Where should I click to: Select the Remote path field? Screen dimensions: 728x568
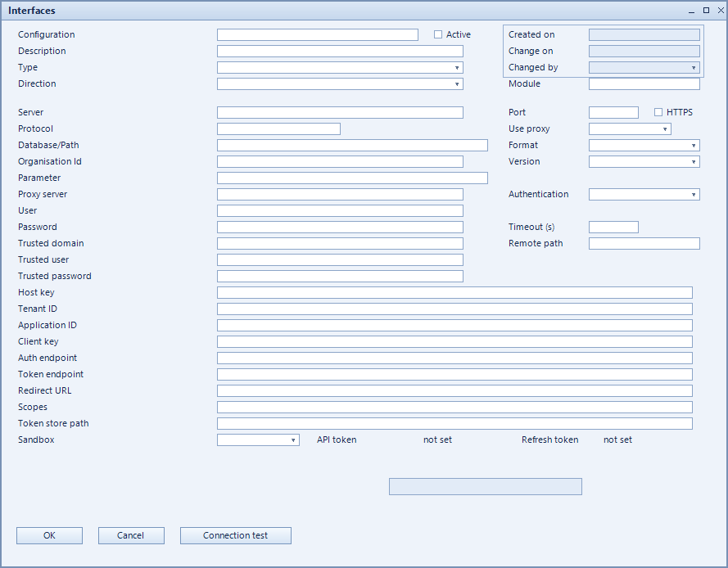644,243
